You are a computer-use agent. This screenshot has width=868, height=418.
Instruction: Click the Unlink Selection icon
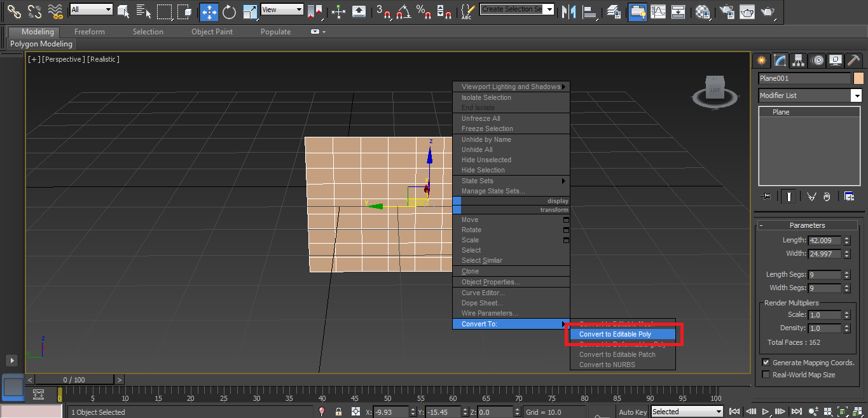coord(34,11)
